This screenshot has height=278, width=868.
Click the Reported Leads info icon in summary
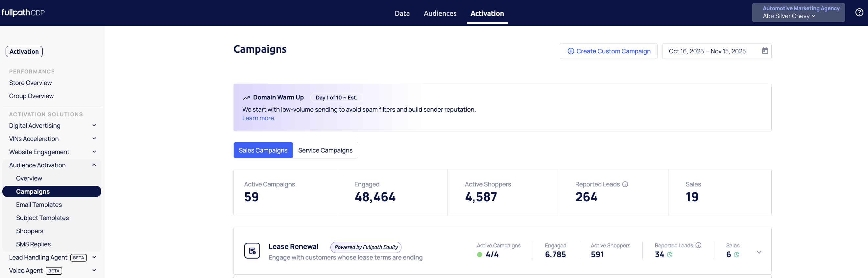pos(625,184)
